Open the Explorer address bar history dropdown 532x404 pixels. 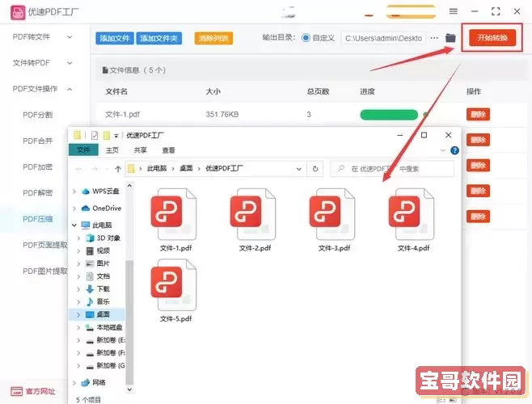298,169
